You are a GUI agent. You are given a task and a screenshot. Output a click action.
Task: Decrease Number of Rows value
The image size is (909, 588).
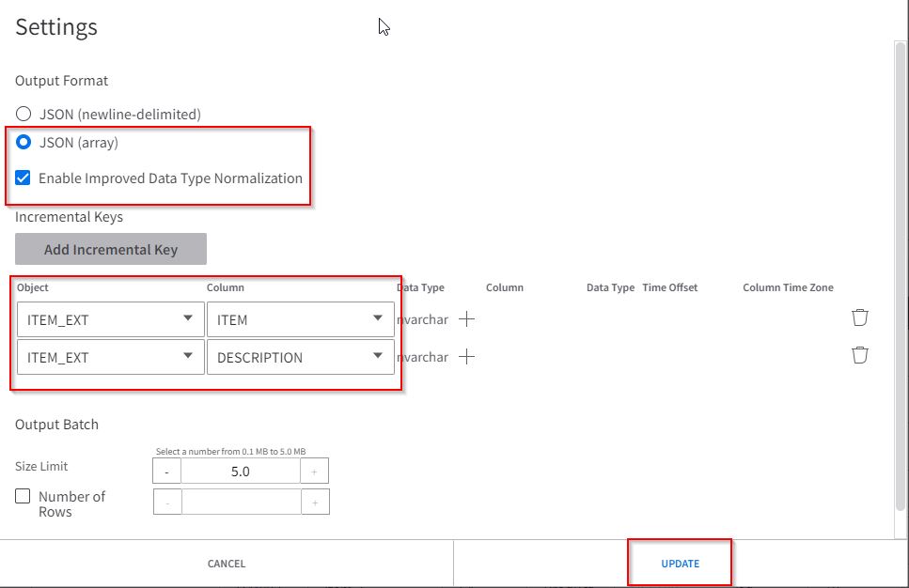pos(166,503)
